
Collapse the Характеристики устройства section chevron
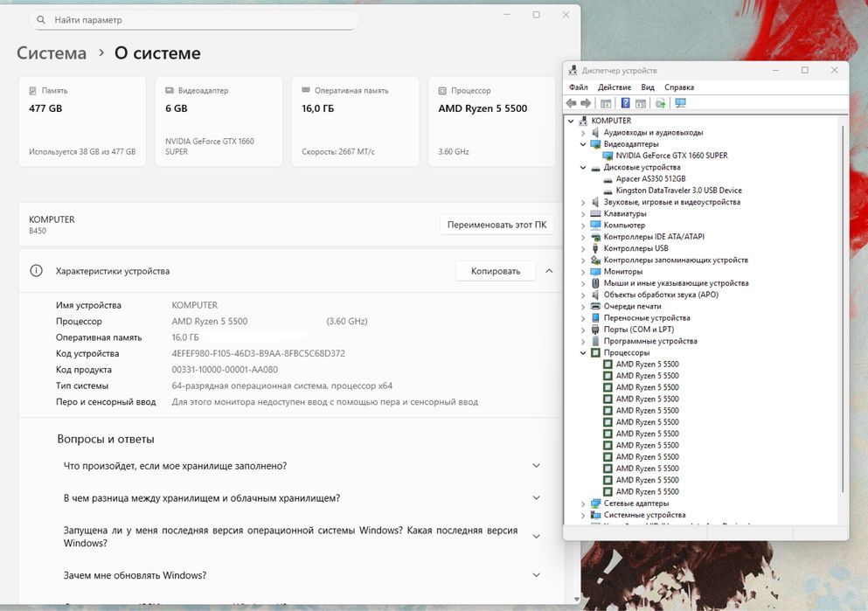coord(549,271)
